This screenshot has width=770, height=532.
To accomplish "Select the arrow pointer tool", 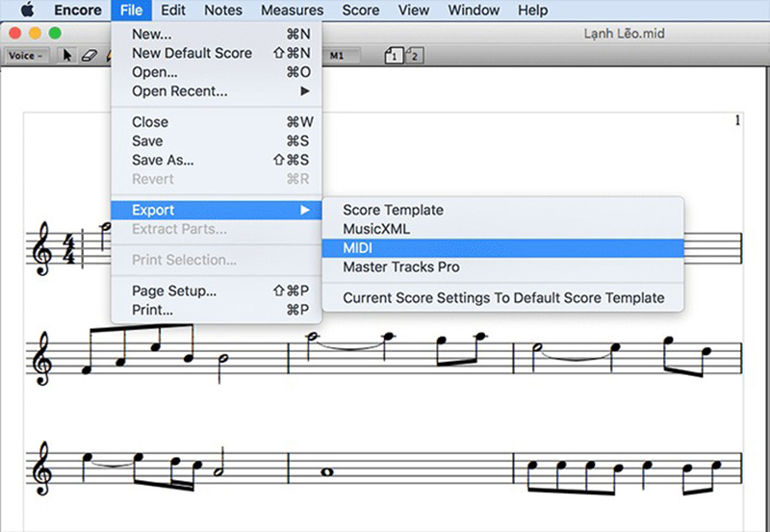I will point(67,56).
